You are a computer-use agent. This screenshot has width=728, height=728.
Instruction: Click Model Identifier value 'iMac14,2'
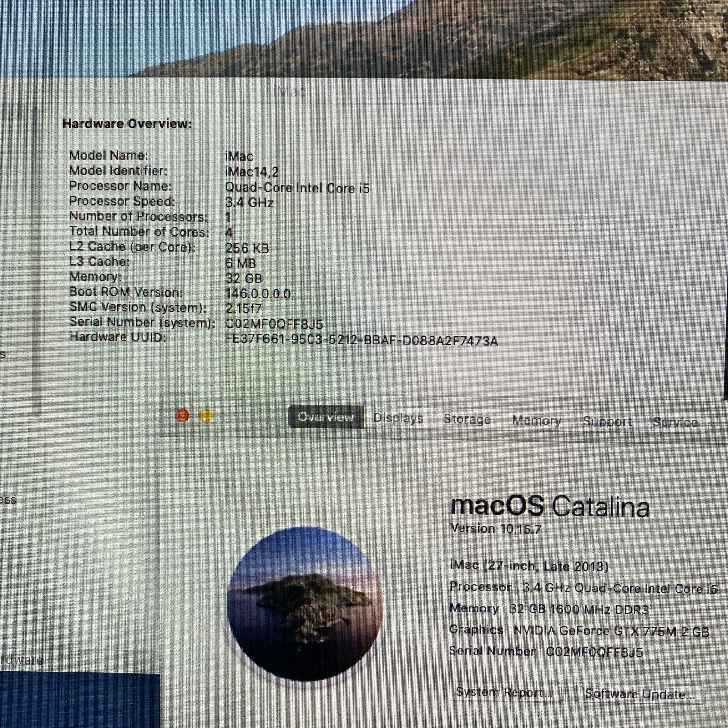252,172
